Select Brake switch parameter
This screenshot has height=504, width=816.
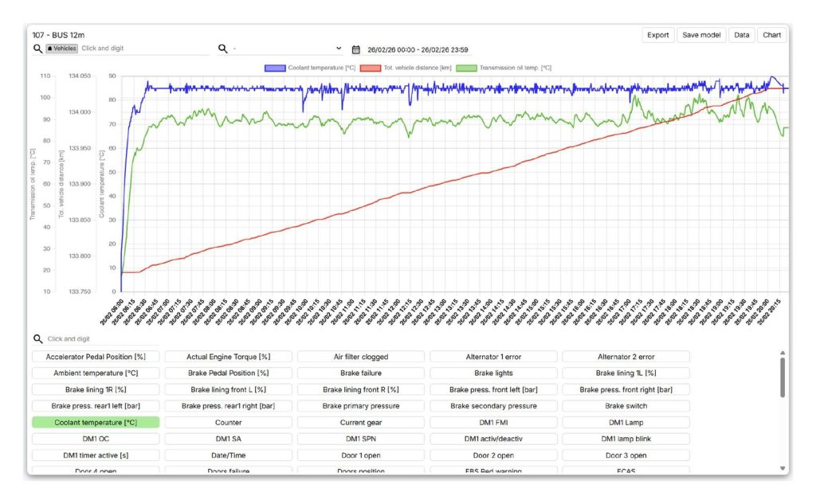pos(626,406)
